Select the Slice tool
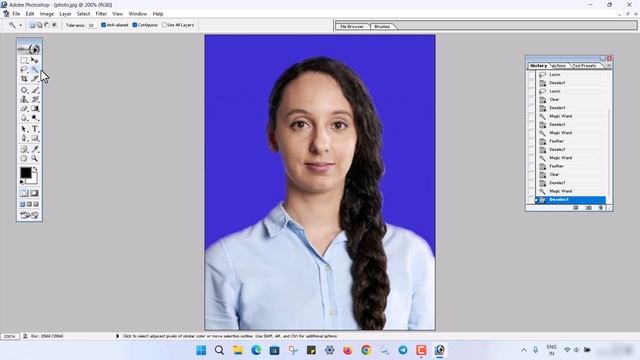The width and height of the screenshot is (640, 360). (x=35, y=78)
